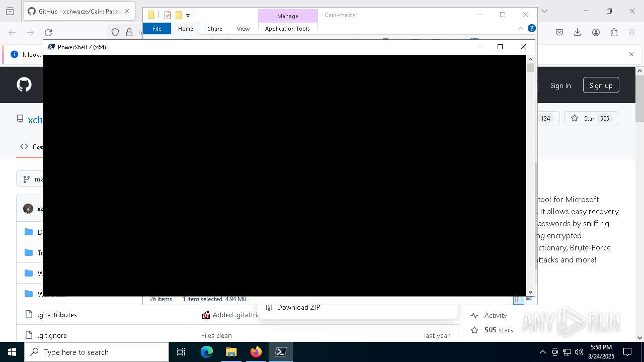Switch to large icons view in Explorer

(530, 300)
